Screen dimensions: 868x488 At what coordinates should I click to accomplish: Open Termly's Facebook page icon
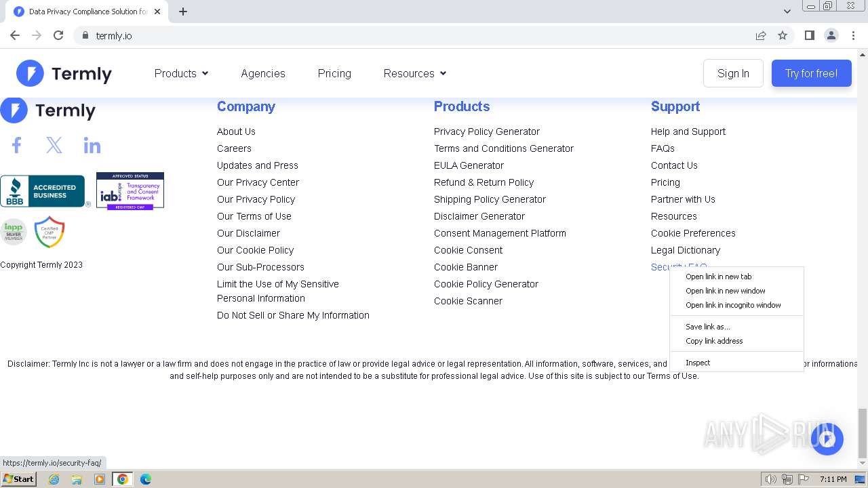(x=16, y=145)
